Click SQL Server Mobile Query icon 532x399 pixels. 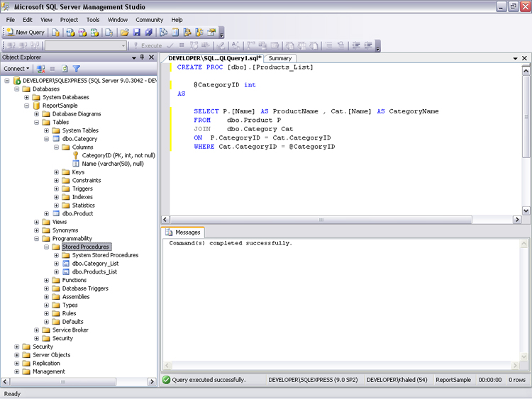[109, 32]
